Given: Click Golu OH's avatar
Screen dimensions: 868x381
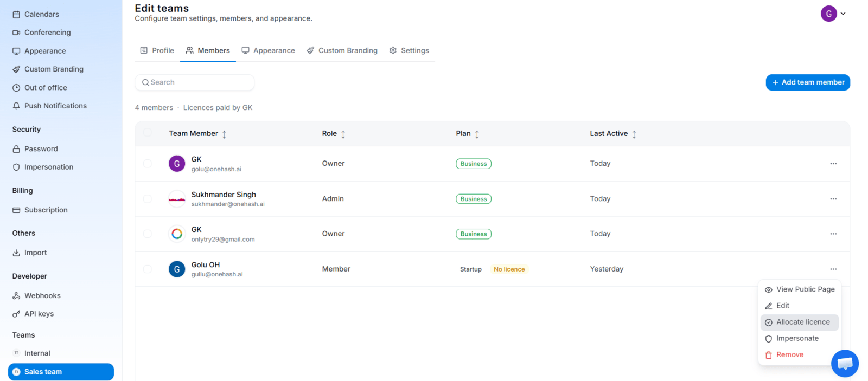Looking at the screenshot, I should [177, 269].
